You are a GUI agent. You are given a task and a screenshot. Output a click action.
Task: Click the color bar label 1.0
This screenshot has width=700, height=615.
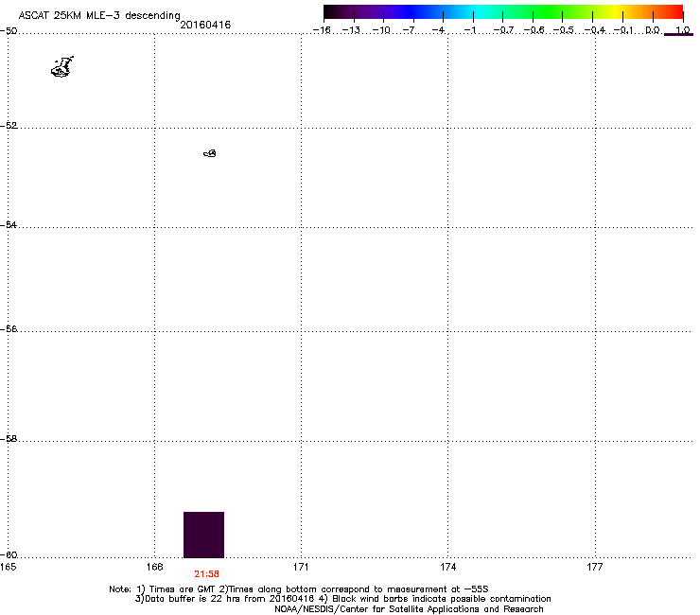(683, 30)
